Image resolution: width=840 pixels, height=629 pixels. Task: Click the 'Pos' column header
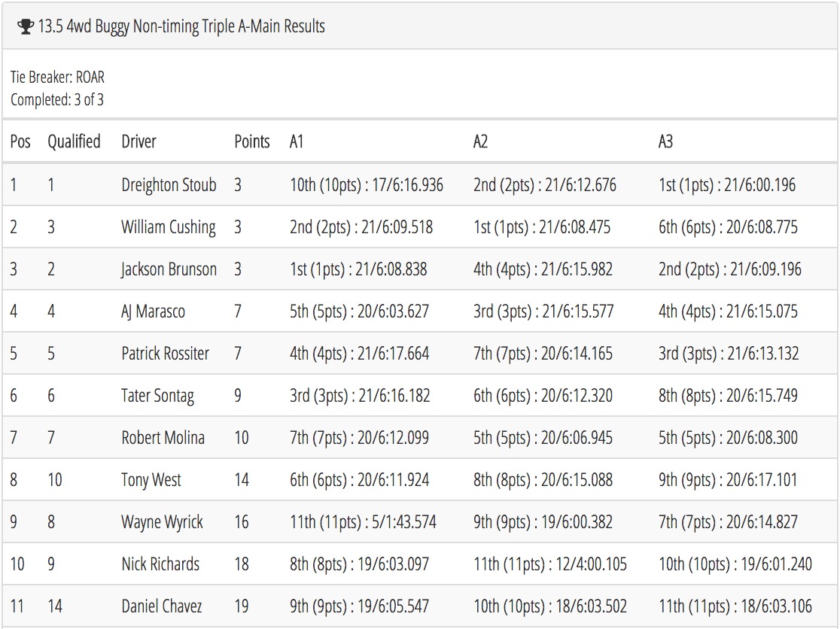pos(20,141)
